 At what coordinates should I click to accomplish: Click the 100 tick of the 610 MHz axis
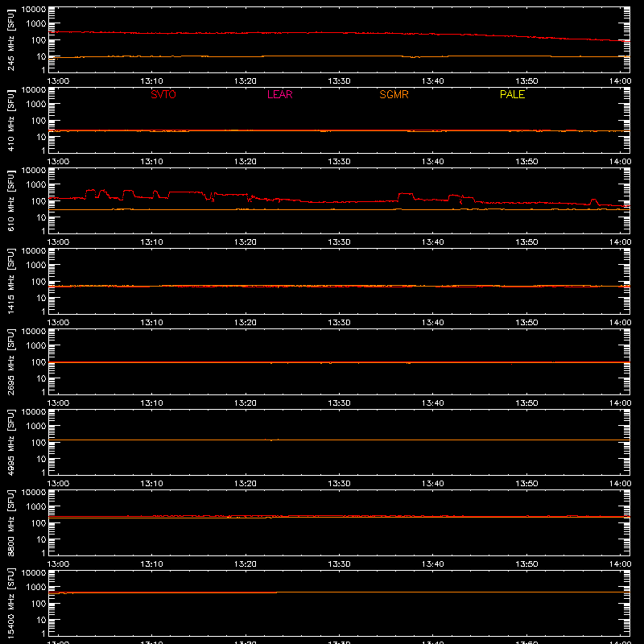pyautogui.click(x=39, y=201)
